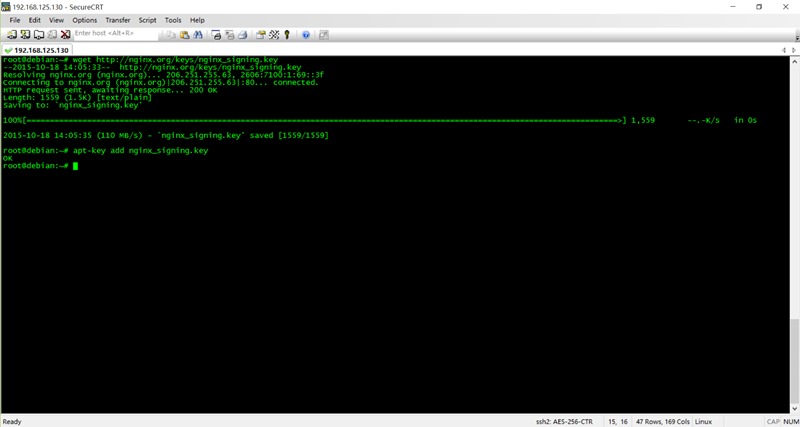Click the Disconnect icon with red X
The image size is (800, 427).
tap(65, 35)
